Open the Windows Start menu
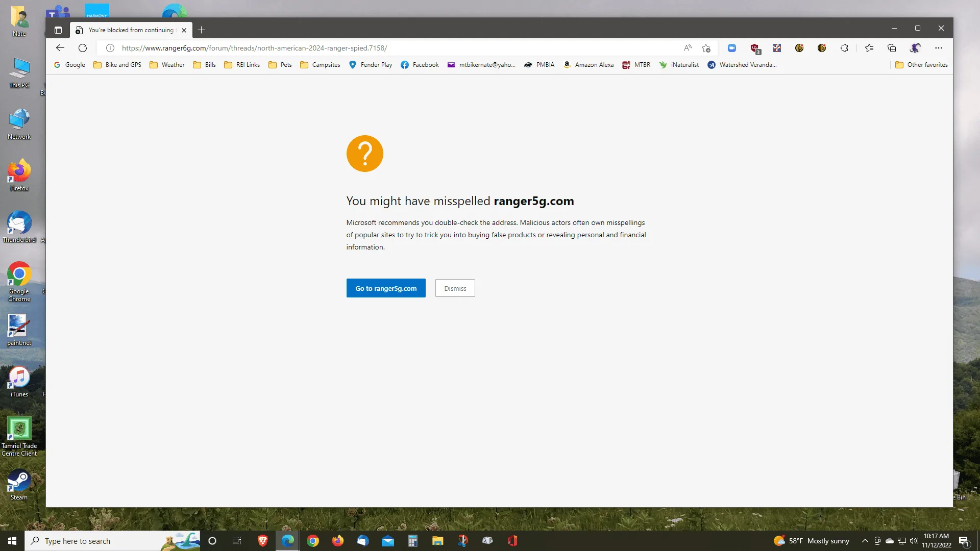 [x=12, y=541]
